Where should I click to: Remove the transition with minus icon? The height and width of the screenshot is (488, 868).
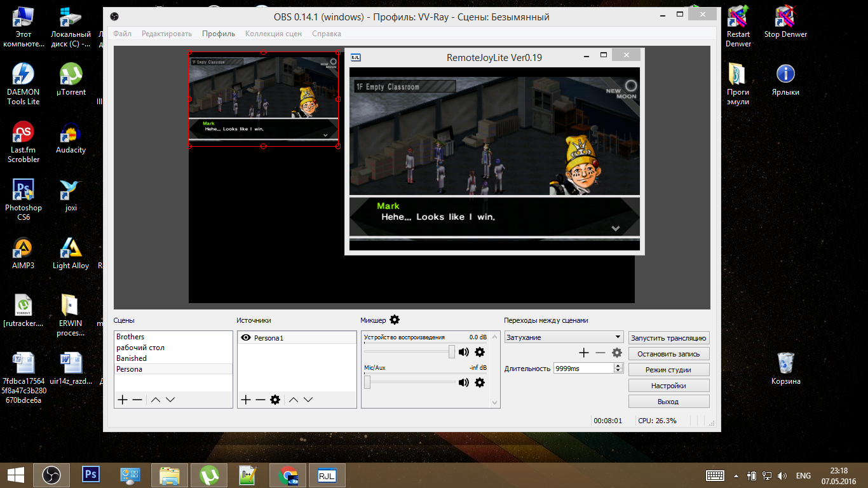pos(600,353)
